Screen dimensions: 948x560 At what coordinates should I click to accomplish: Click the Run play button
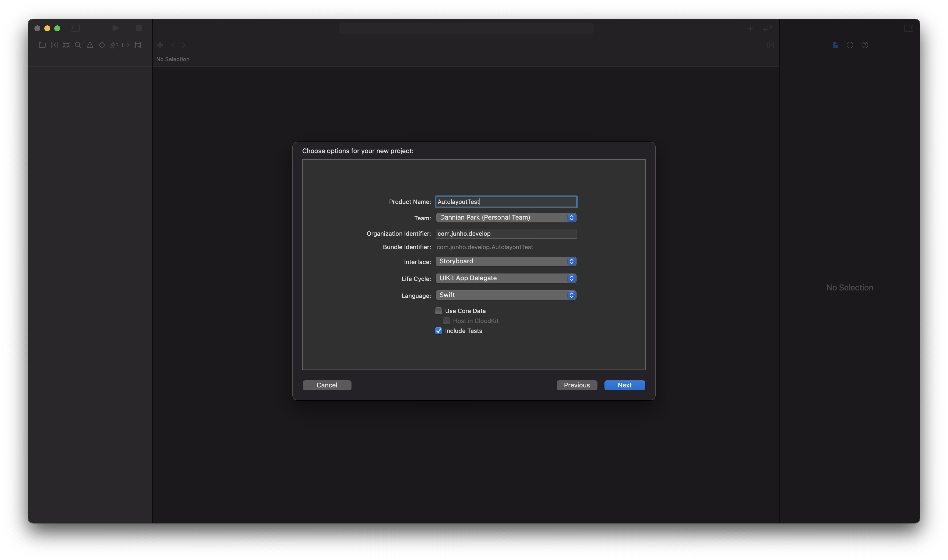tap(116, 28)
